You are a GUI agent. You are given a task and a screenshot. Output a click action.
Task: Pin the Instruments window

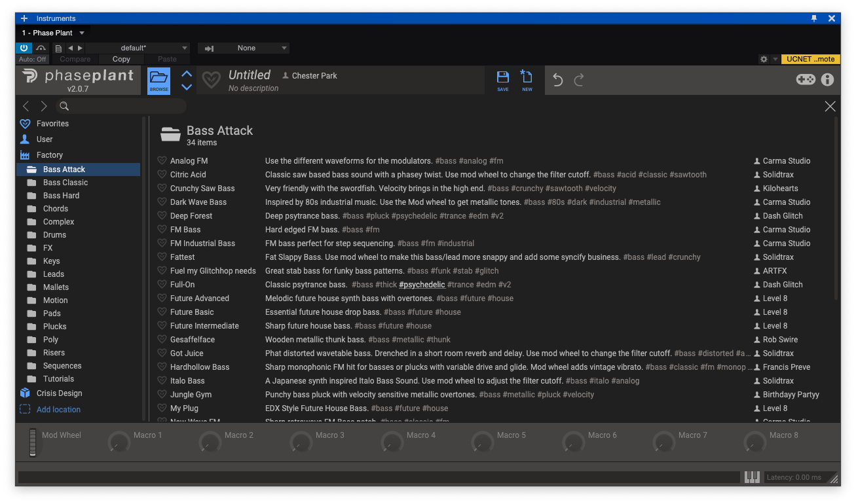(814, 18)
